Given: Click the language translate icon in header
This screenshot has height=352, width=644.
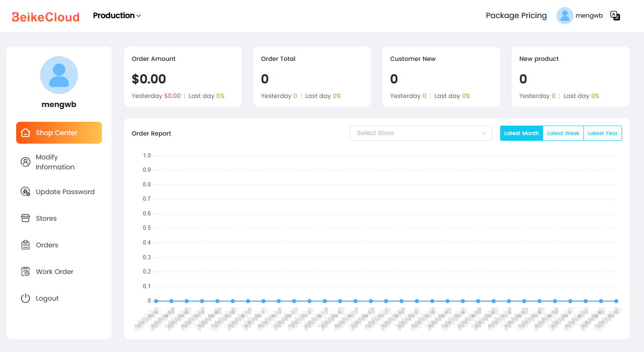Looking at the screenshot, I should 615,16.
